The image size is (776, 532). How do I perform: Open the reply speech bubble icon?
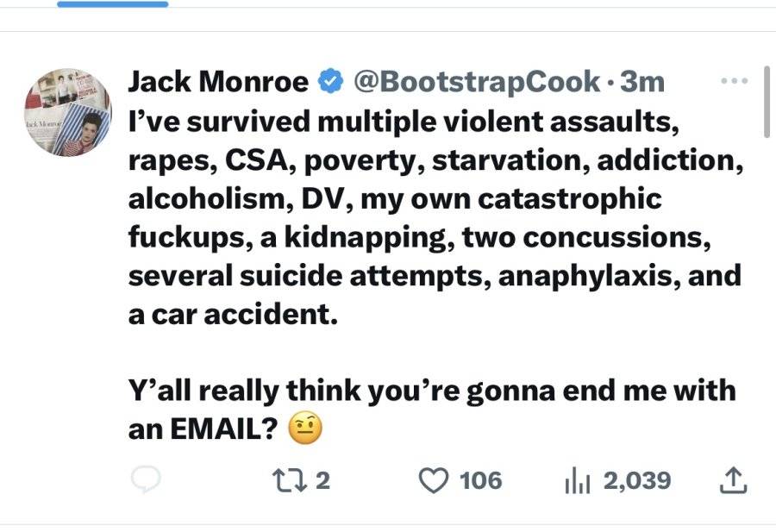[x=146, y=479]
